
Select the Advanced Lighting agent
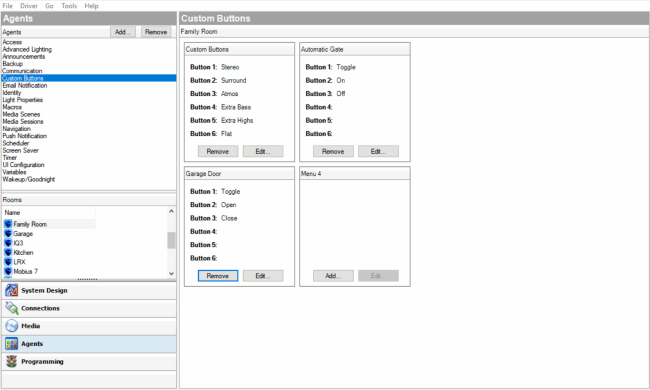point(27,49)
